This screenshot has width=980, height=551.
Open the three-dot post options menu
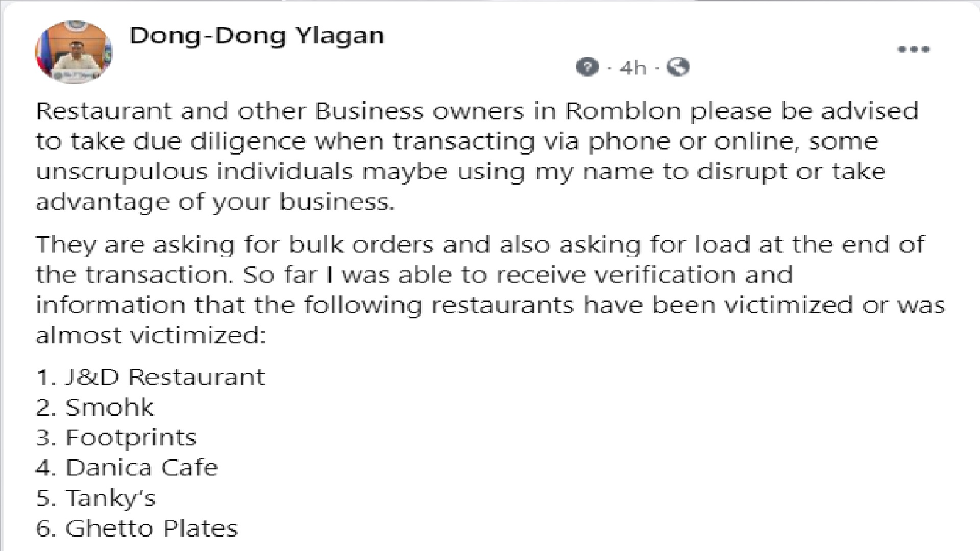914,49
